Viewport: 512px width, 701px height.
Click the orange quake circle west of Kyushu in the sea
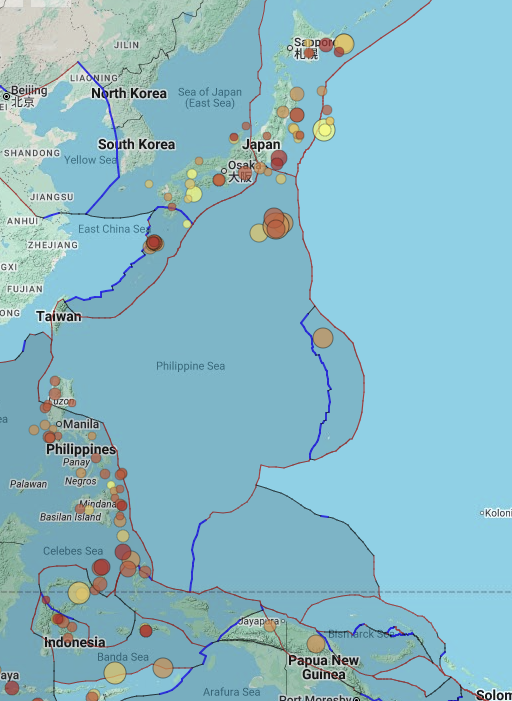pyautogui.click(x=149, y=184)
